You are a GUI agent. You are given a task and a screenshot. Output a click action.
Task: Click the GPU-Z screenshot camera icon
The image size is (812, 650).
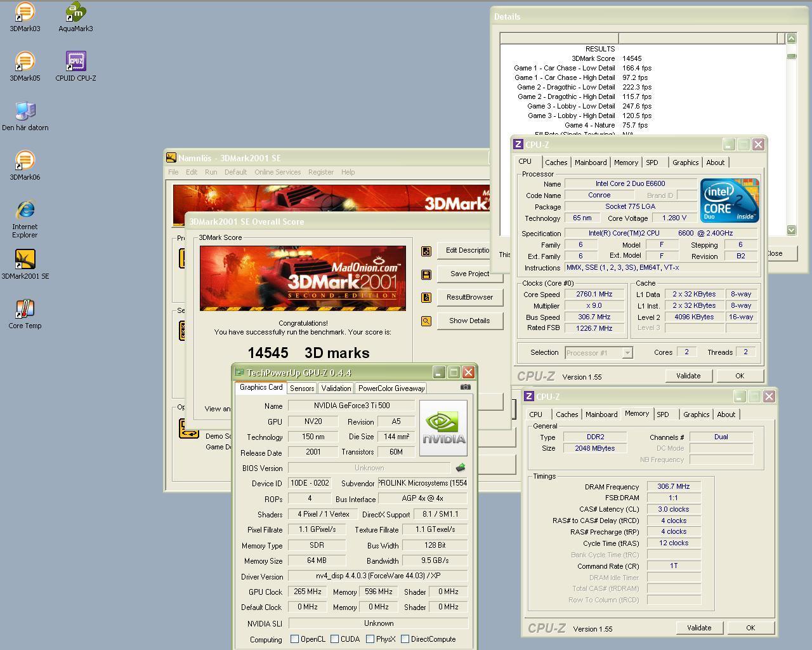[x=466, y=387]
